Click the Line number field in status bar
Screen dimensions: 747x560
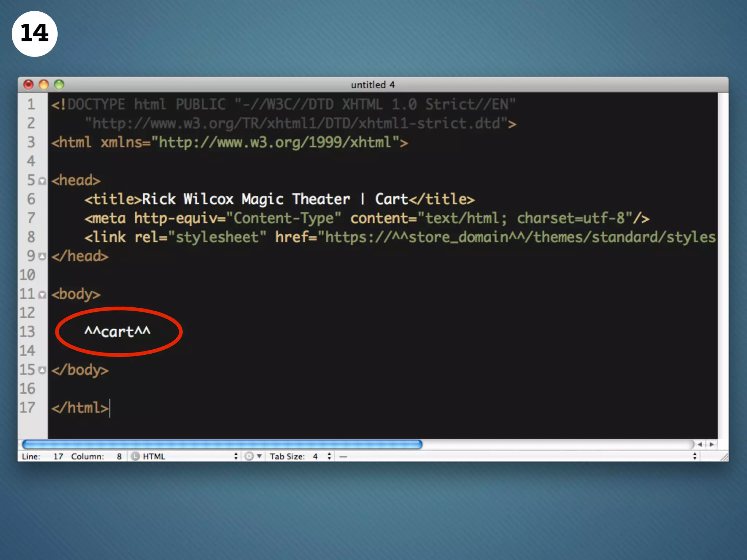(x=58, y=456)
